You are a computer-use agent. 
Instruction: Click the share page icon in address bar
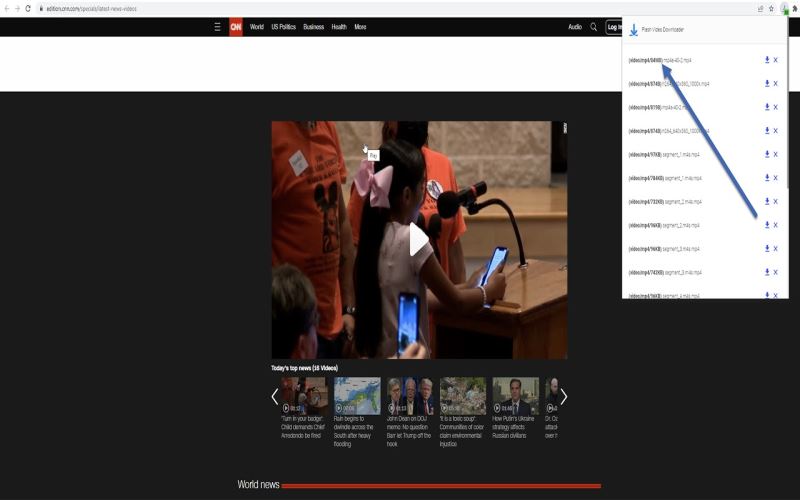coord(760,9)
